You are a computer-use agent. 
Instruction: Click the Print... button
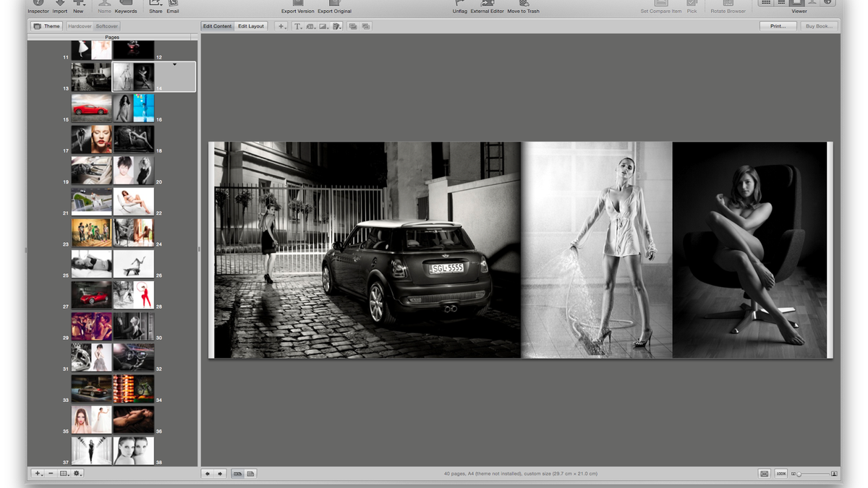778,26
